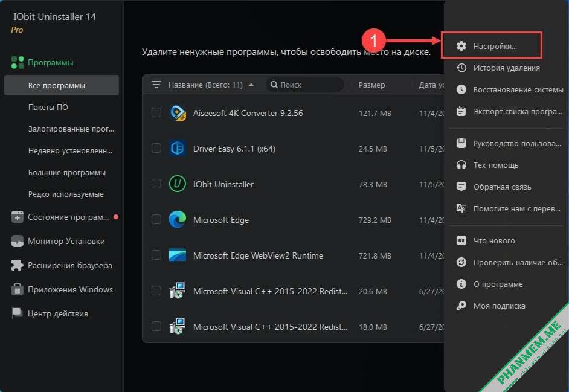Click the Microsoft Edge app icon
569x392 pixels.
coord(178,220)
